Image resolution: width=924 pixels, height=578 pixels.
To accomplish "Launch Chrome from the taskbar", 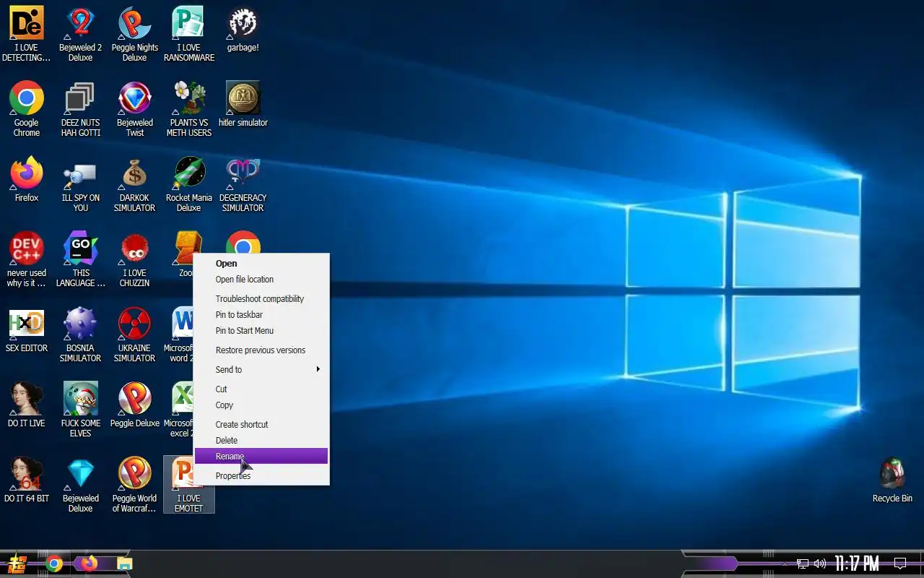I will click(54, 564).
